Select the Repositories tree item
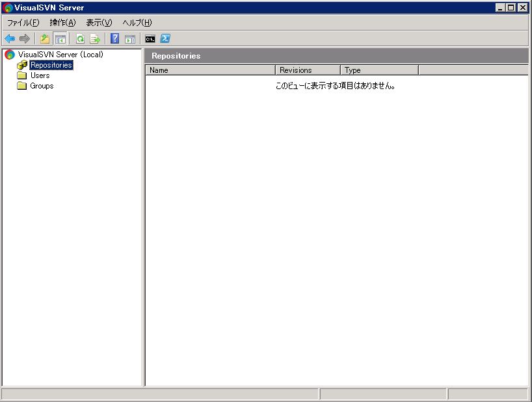 51,65
